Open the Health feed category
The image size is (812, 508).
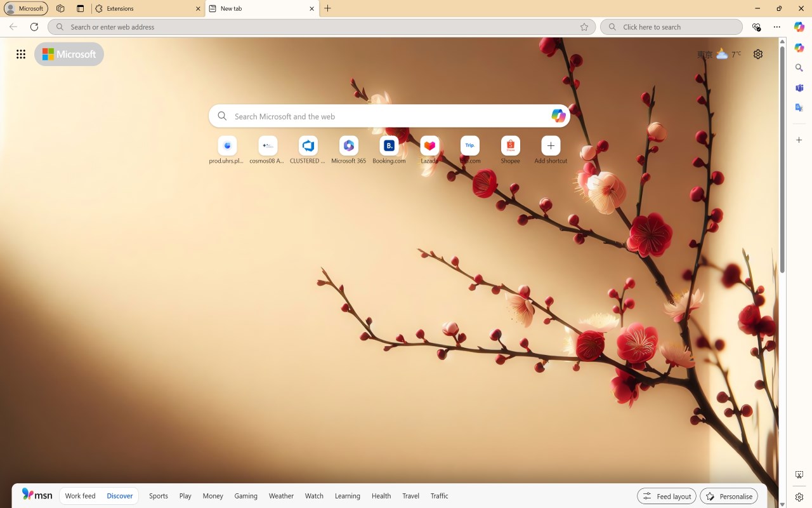[381, 496]
